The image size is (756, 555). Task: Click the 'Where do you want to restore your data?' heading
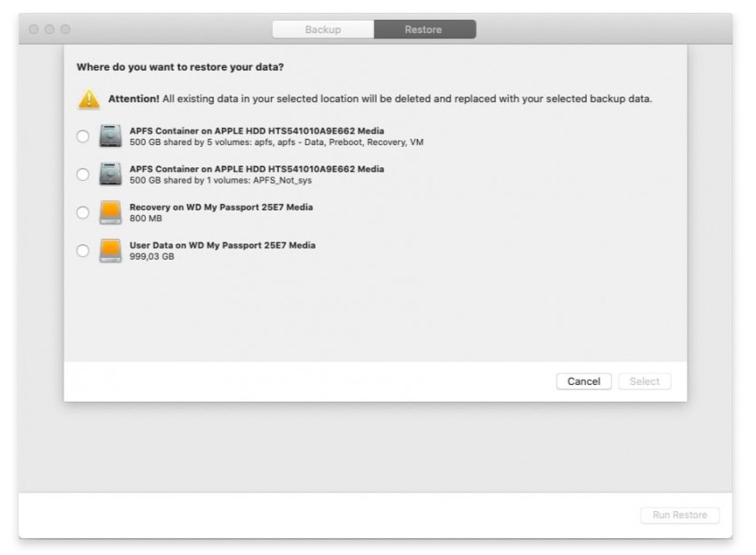[180, 67]
